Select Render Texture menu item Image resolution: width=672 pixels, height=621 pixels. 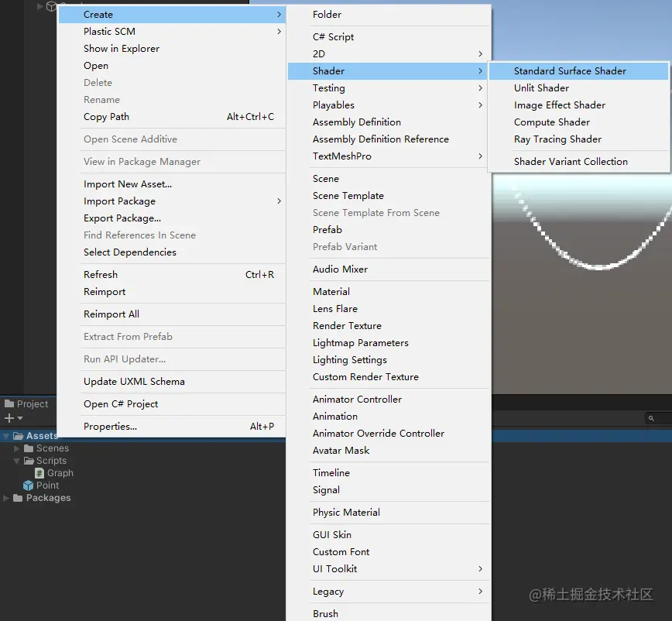pyautogui.click(x=389, y=326)
